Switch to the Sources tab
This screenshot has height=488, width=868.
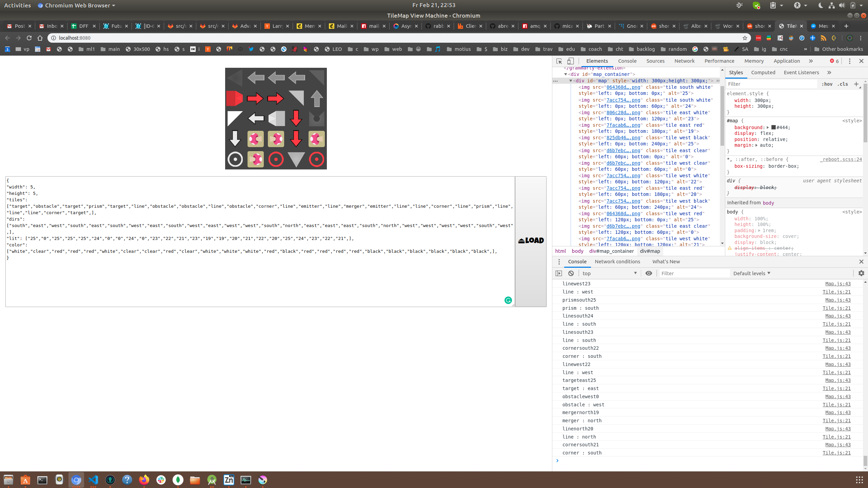tap(655, 61)
